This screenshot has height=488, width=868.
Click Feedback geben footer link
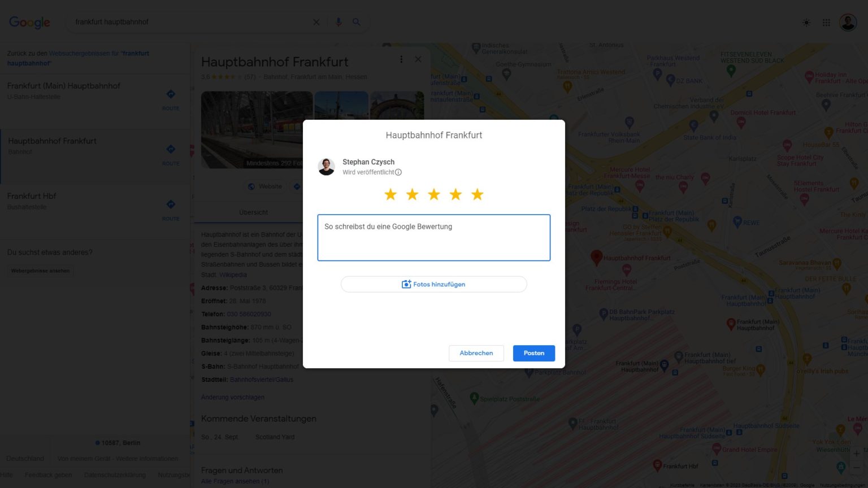[48, 475]
